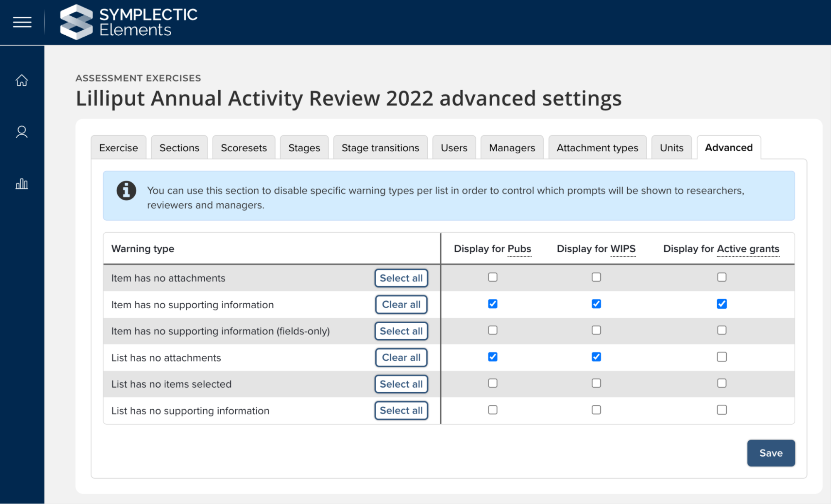The width and height of the screenshot is (831, 504).
Task: Save the advanced settings
Action: (771, 453)
